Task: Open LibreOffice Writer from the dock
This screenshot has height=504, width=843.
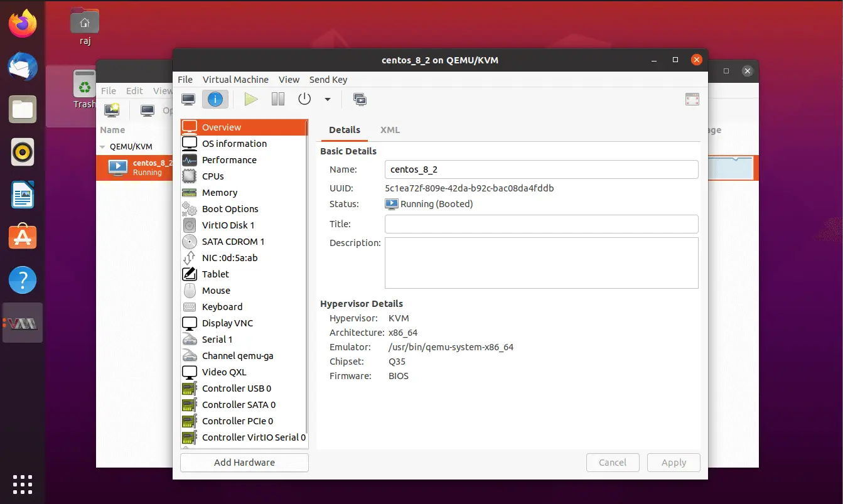Action: click(23, 195)
